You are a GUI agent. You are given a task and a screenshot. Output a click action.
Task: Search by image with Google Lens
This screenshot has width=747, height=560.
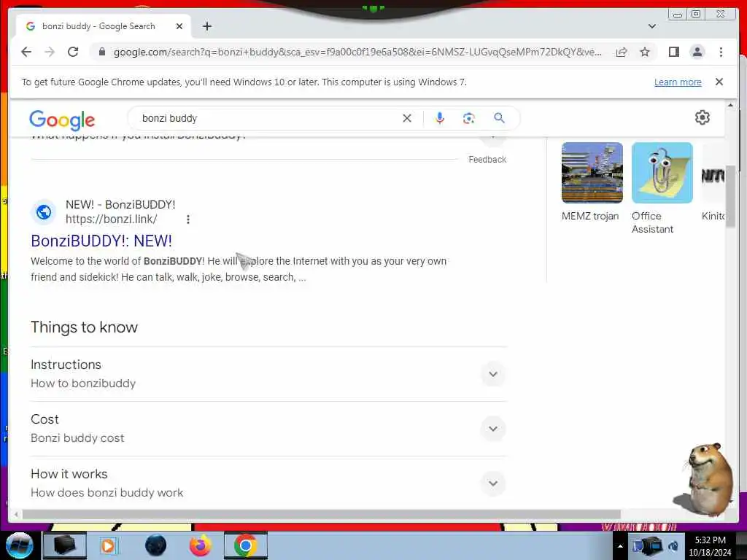tap(469, 118)
